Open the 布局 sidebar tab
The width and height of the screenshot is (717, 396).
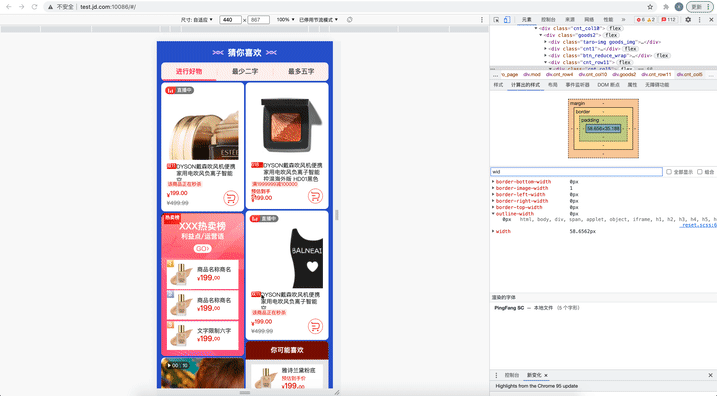[x=553, y=85]
